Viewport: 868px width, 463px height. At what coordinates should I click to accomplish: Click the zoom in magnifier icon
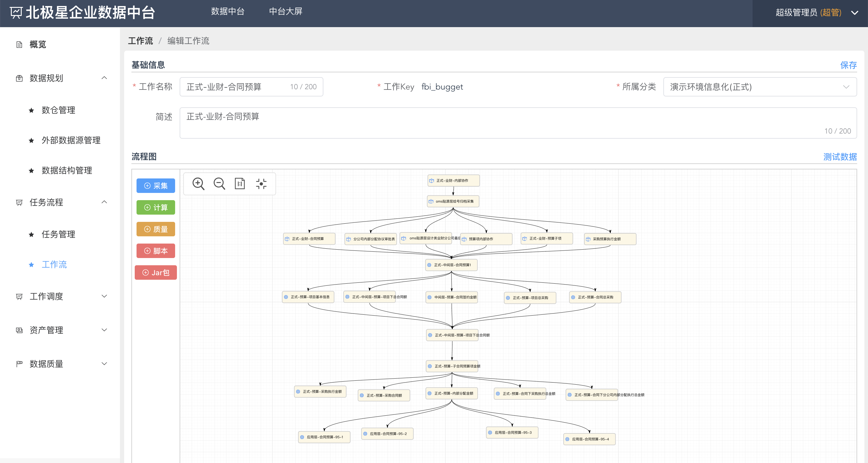coord(198,184)
